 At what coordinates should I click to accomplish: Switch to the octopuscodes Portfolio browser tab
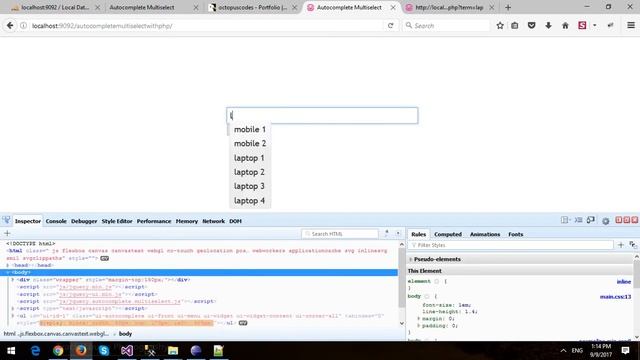click(252, 7)
